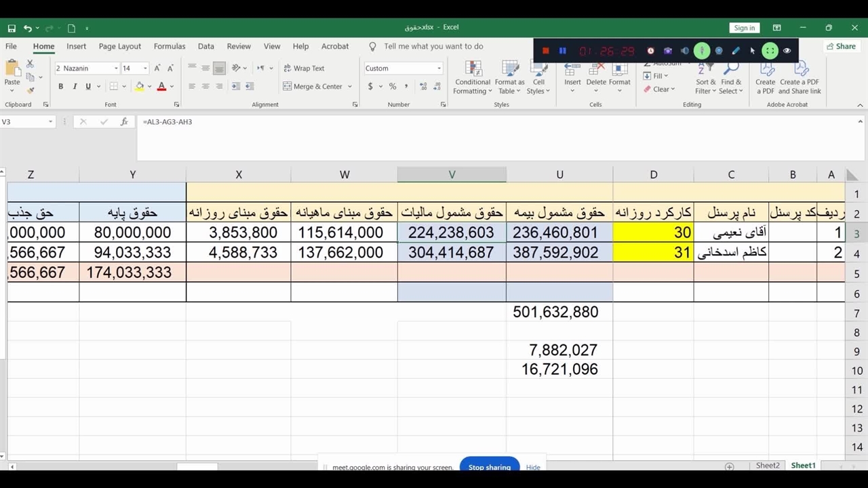Click the Increase Font Size icon
Screen dimensions: 868x488
[157, 68]
